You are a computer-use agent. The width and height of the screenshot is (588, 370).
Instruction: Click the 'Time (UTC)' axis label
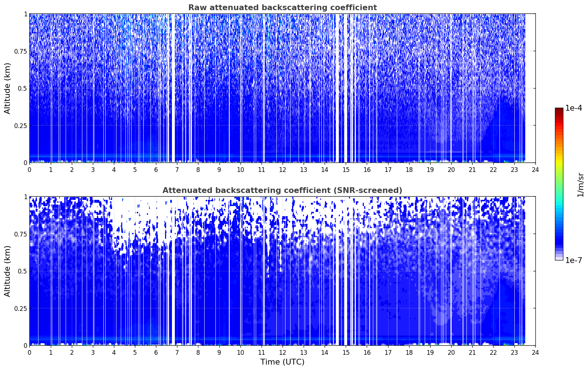tap(282, 362)
